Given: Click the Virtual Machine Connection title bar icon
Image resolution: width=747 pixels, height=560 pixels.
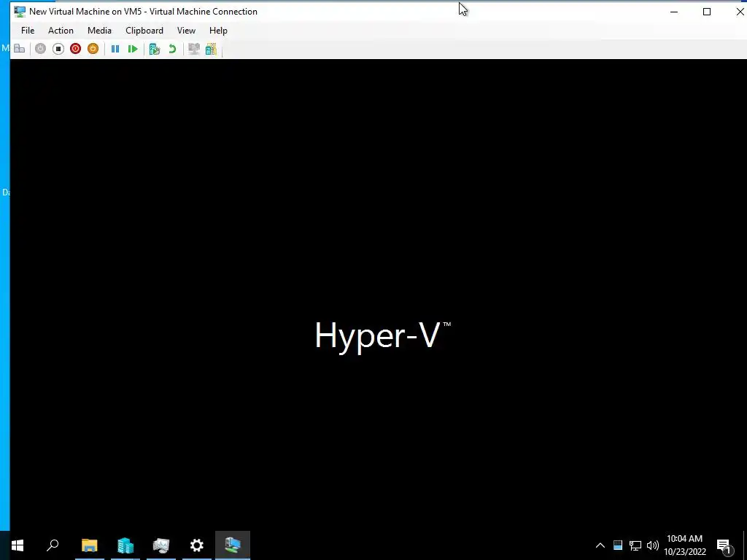Looking at the screenshot, I should [20, 12].
